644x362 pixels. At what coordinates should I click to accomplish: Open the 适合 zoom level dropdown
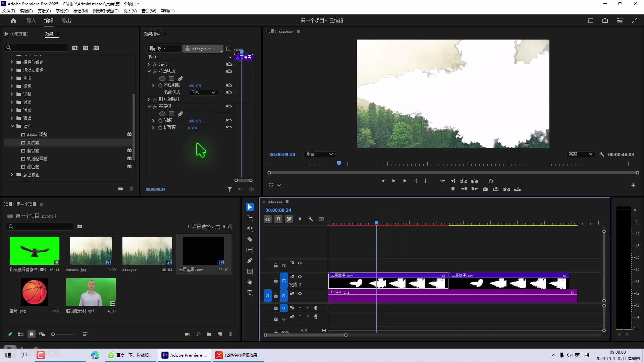319,154
